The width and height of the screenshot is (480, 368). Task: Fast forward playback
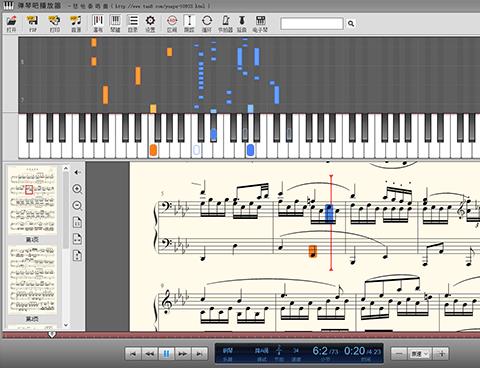(183, 354)
